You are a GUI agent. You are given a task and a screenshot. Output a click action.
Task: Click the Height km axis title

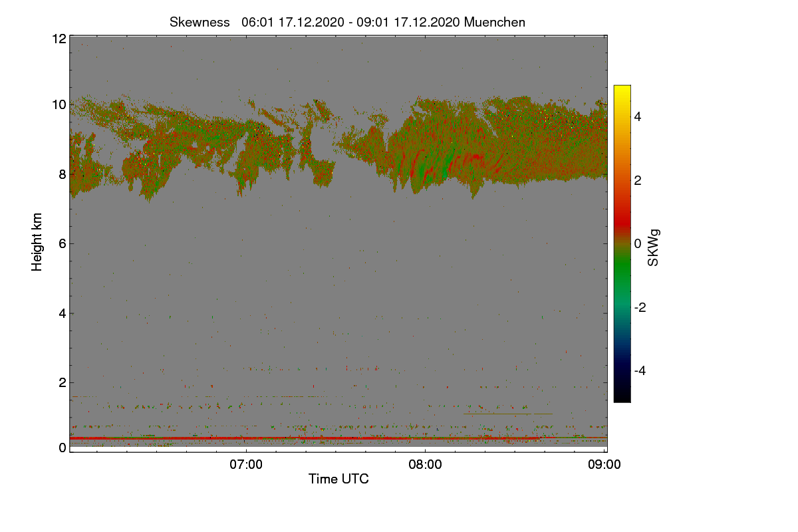click(37, 241)
